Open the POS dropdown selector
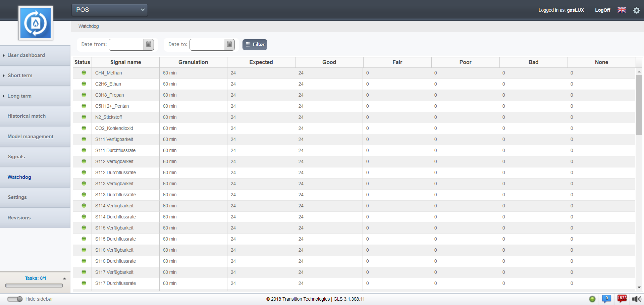 (x=110, y=10)
